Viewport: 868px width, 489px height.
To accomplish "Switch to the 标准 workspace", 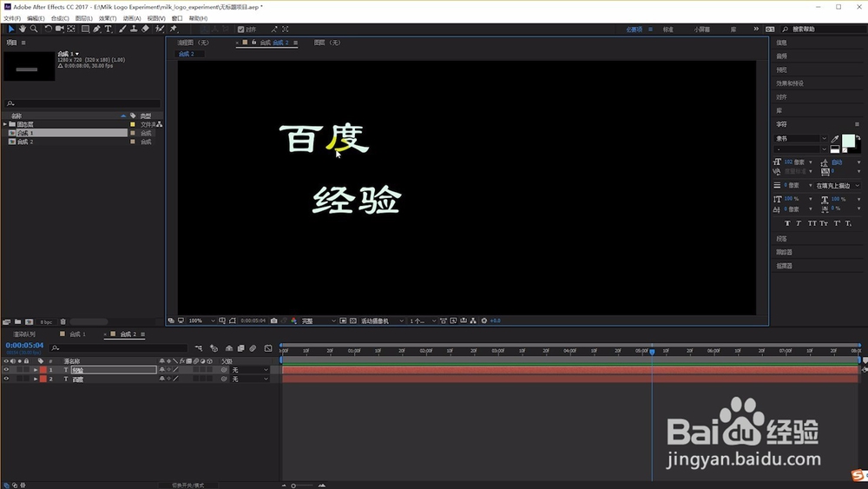I will tap(668, 30).
